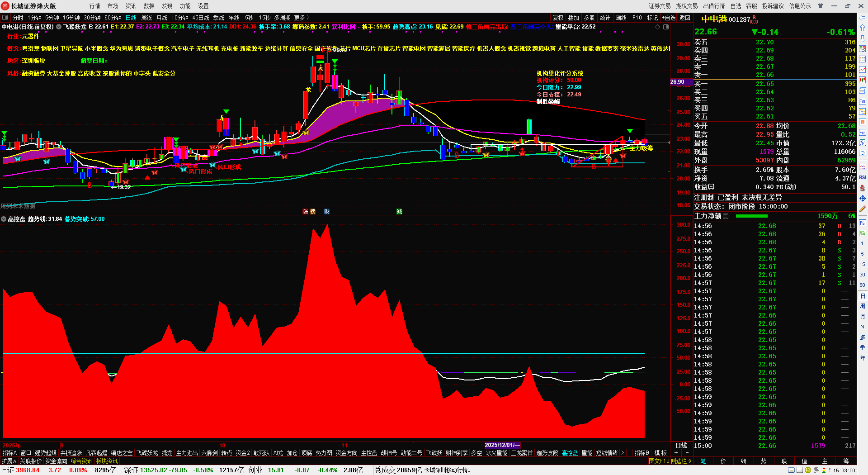
Task: Click the message box icon in status bar
Action: tap(791, 470)
